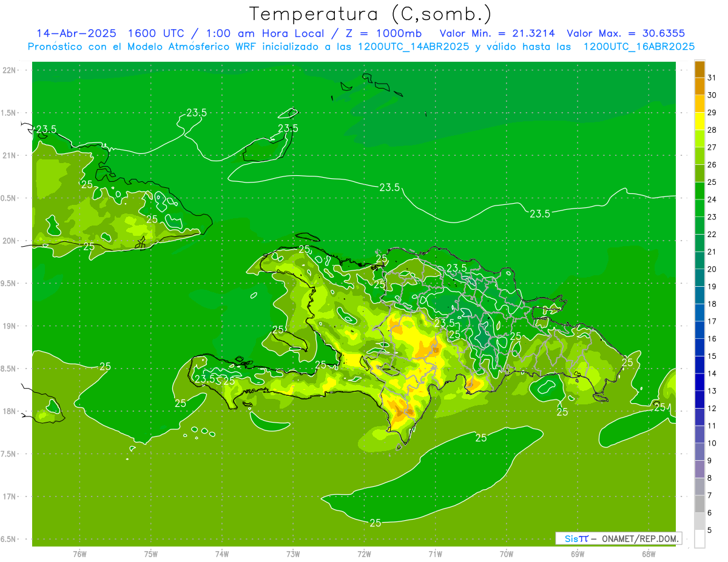Click the '76W' longitude axis label
This screenshot has height=562, width=728.
coord(79,554)
